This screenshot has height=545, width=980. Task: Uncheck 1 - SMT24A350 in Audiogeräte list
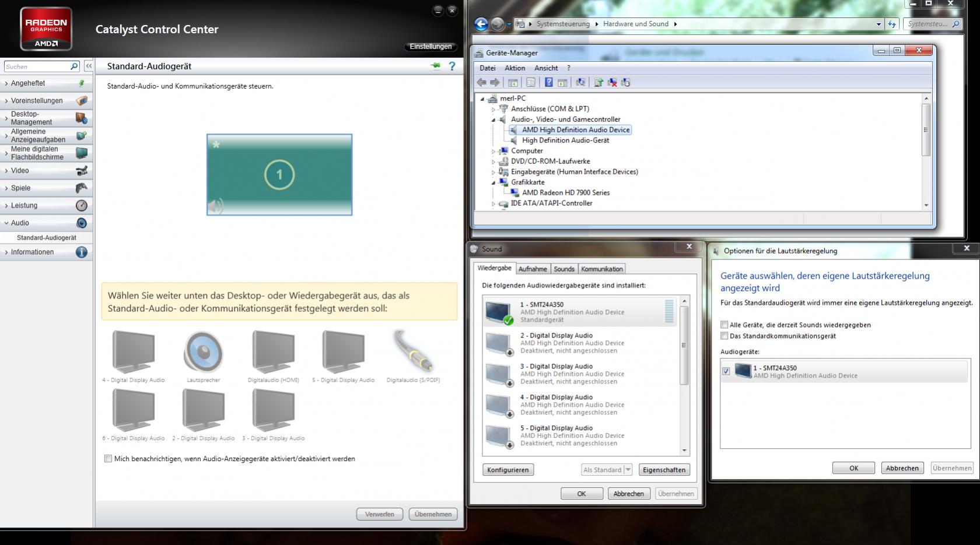coord(726,371)
